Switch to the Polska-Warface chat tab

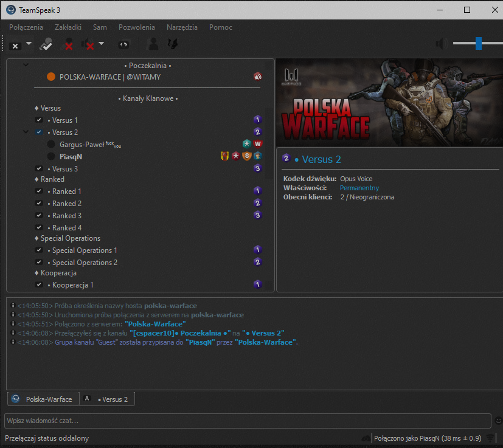[x=43, y=399]
